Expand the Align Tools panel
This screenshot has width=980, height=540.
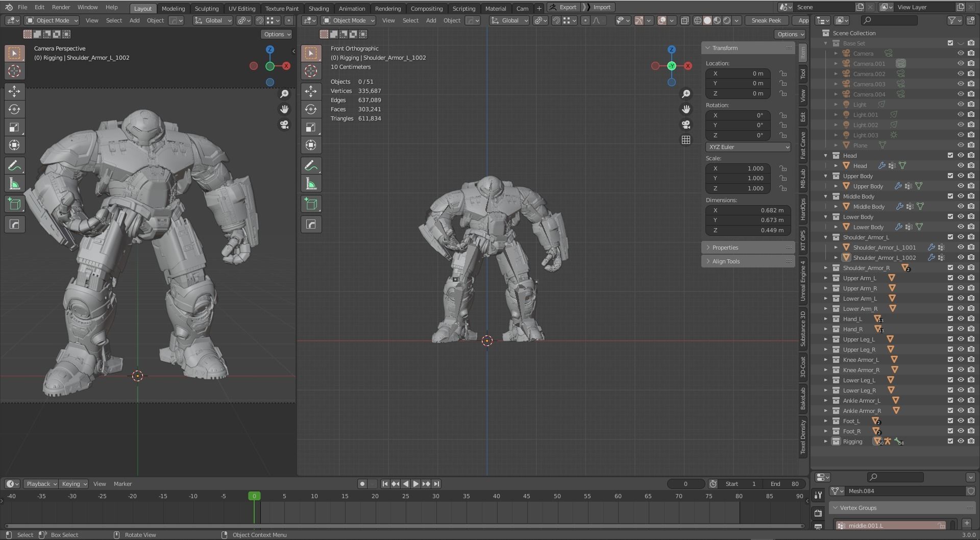(x=748, y=261)
